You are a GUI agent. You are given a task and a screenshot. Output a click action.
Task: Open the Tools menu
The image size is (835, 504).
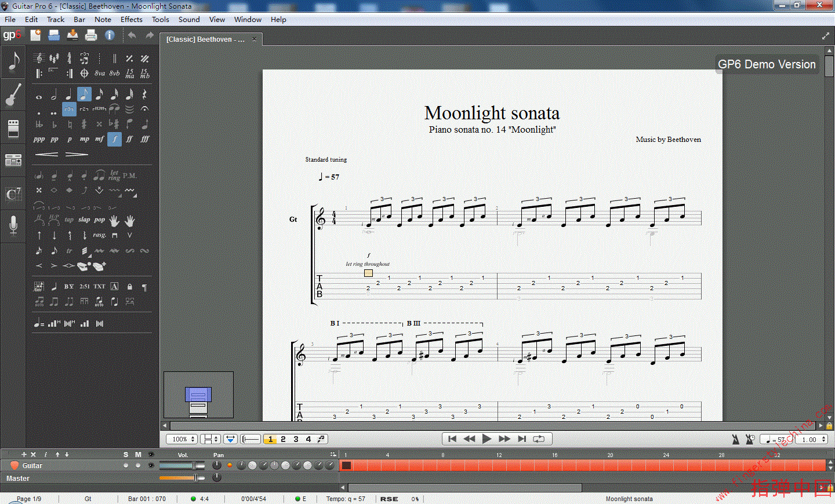pos(161,19)
